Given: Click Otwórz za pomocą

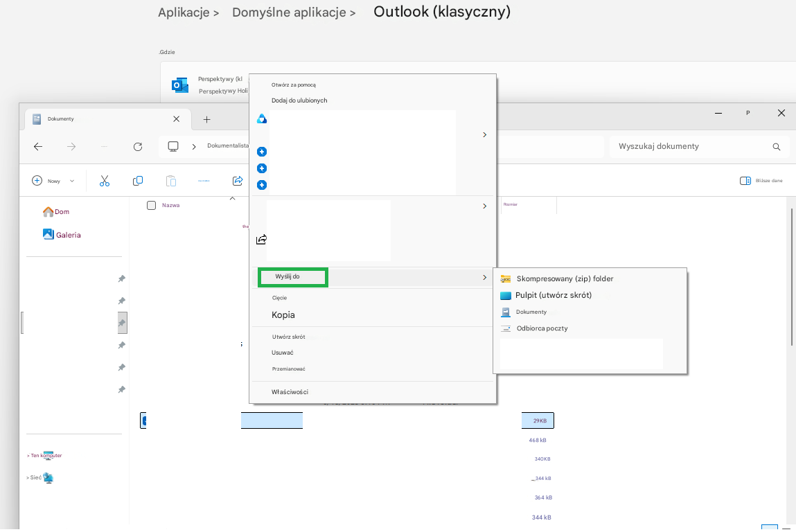Looking at the screenshot, I should coord(294,85).
